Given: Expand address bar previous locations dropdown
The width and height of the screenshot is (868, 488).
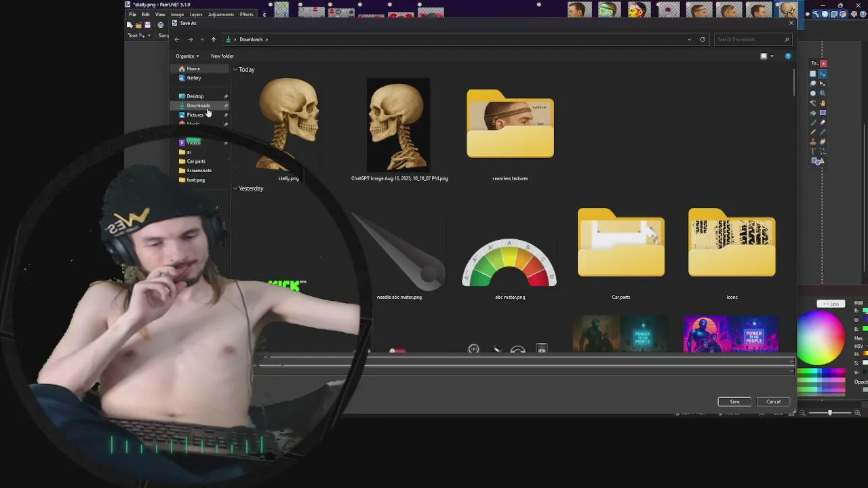Looking at the screenshot, I should click(x=690, y=39).
